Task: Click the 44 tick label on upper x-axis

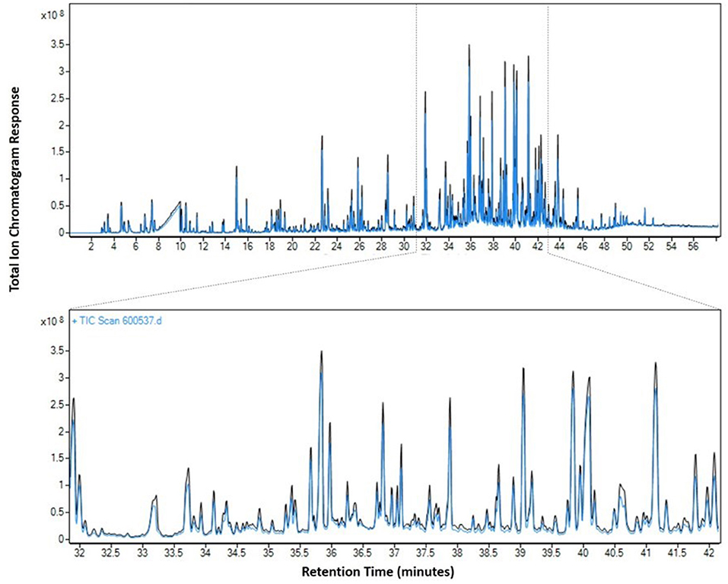Action: click(560, 246)
